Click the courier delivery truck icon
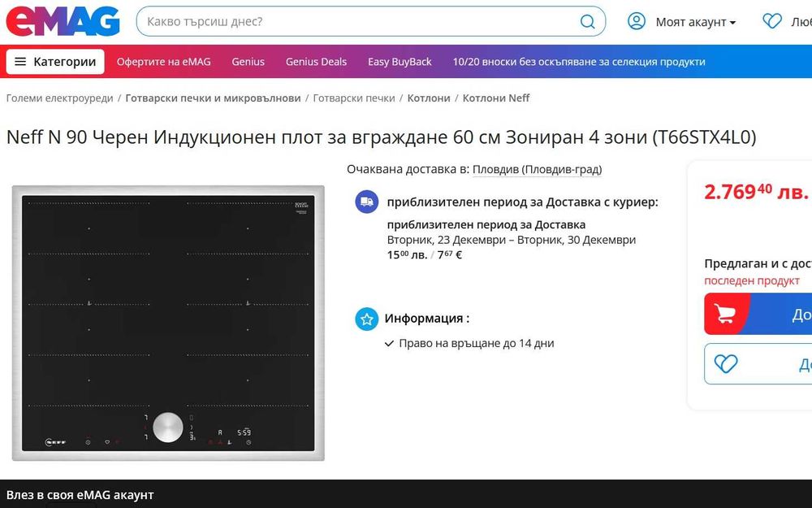 (x=367, y=202)
